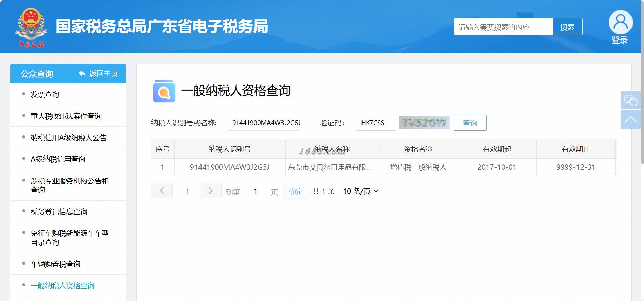Click the 查询 button
The width and height of the screenshot is (644, 301).
pyautogui.click(x=470, y=123)
